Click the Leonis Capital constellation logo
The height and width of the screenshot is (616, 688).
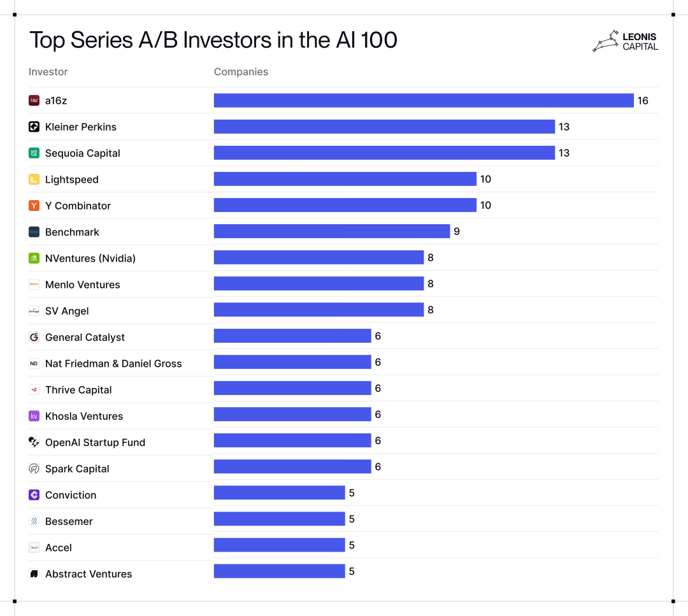click(x=605, y=41)
